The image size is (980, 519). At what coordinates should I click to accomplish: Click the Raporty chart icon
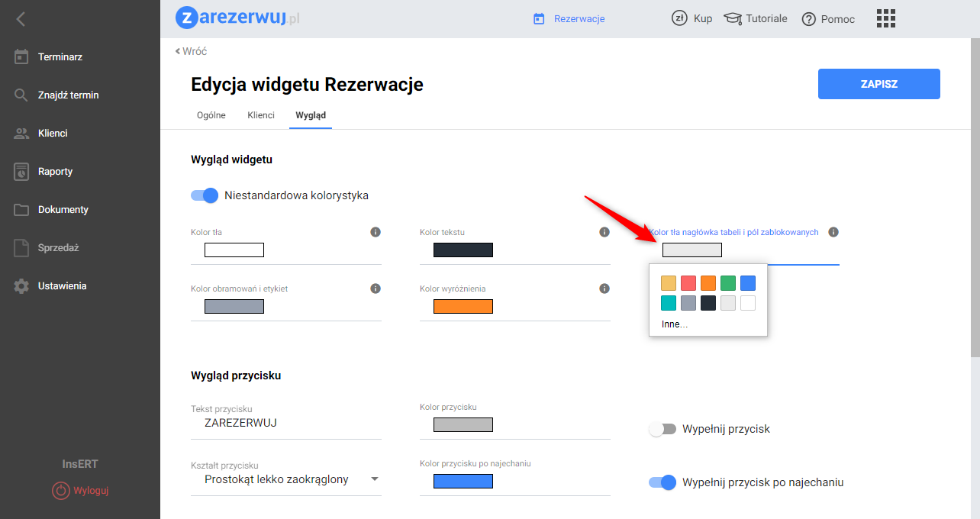21,171
